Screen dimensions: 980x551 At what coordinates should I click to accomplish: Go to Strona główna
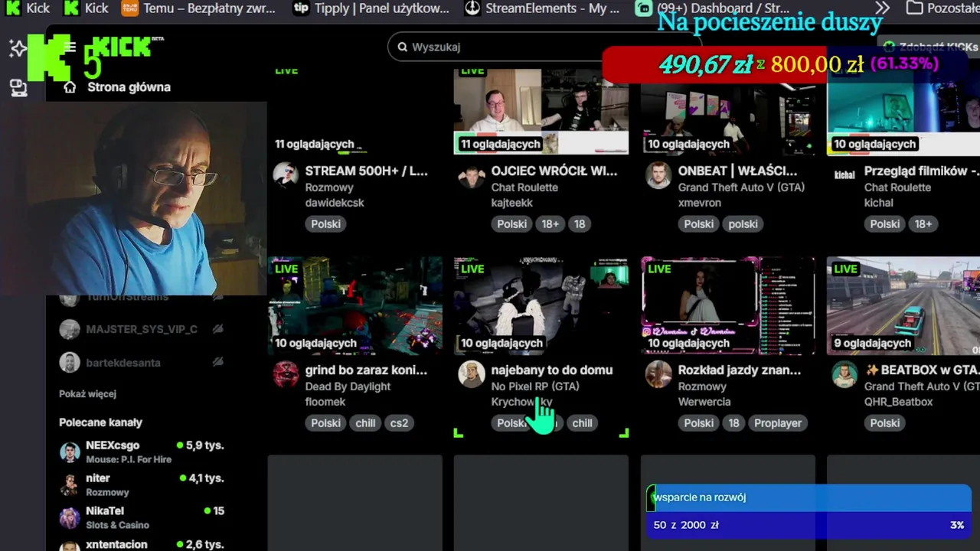point(129,87)
